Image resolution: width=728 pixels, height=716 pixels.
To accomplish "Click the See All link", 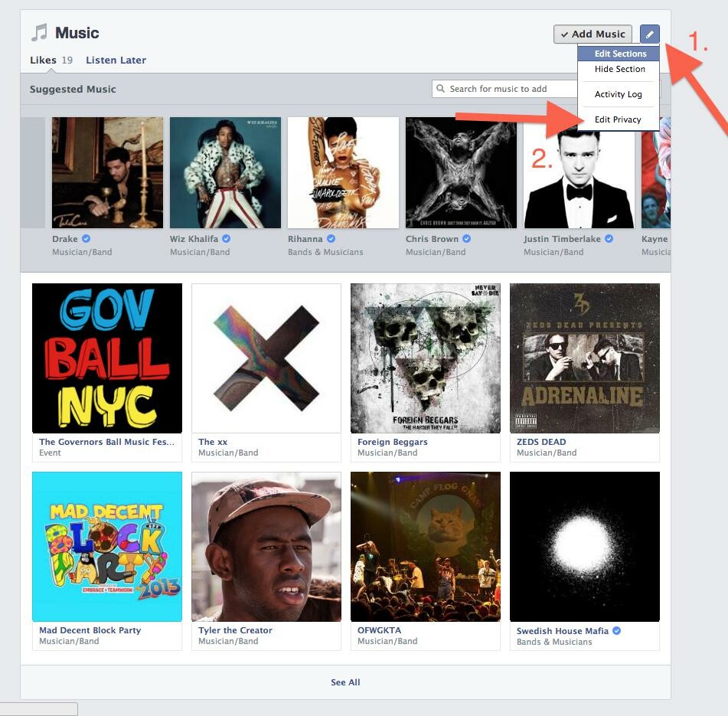I will click(345, 682).
